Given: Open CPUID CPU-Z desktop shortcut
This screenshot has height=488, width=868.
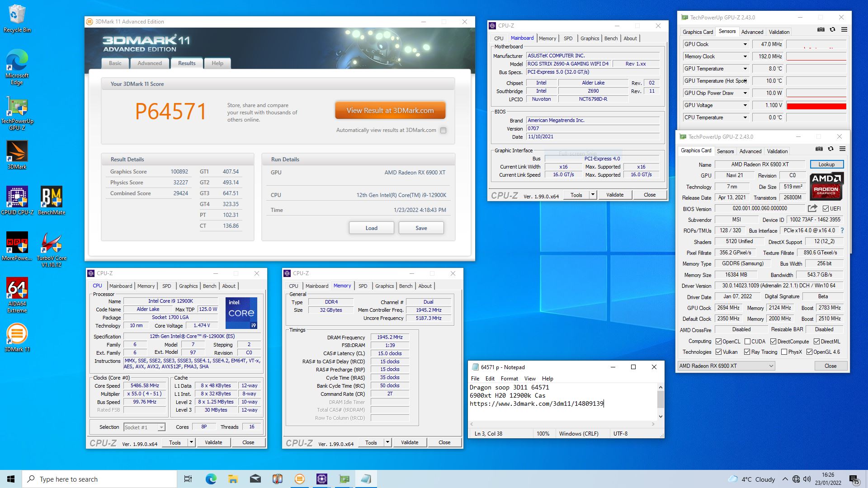Looking at the screenshot, I should click(x=17, y=200).
